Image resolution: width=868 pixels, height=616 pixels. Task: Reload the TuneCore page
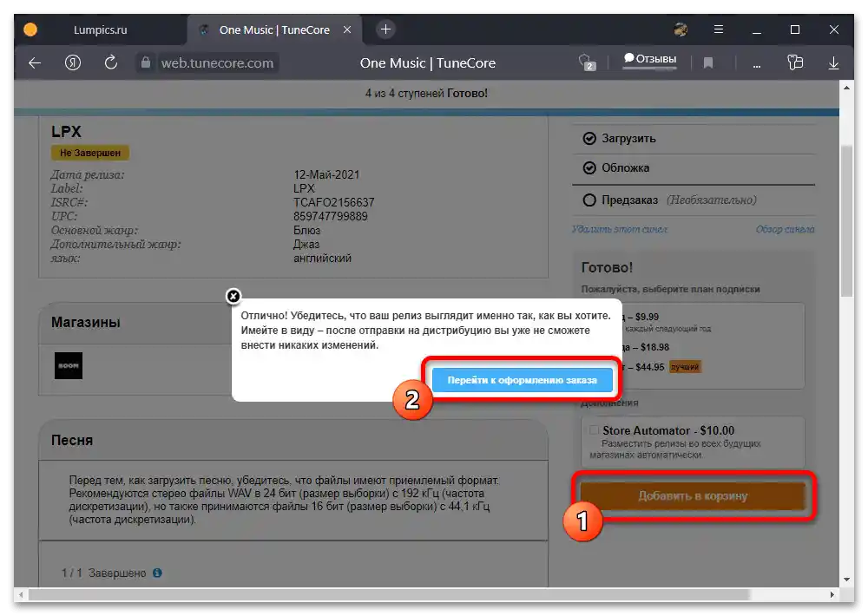click(x=111, y=62)
